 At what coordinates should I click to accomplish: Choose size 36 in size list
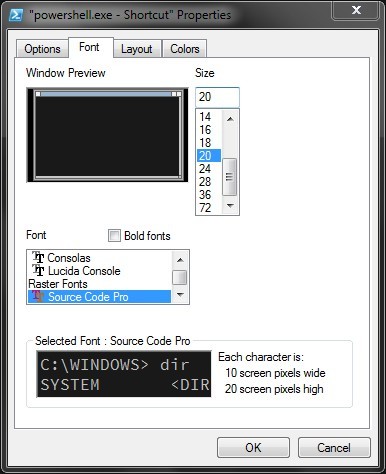(209, 195)
